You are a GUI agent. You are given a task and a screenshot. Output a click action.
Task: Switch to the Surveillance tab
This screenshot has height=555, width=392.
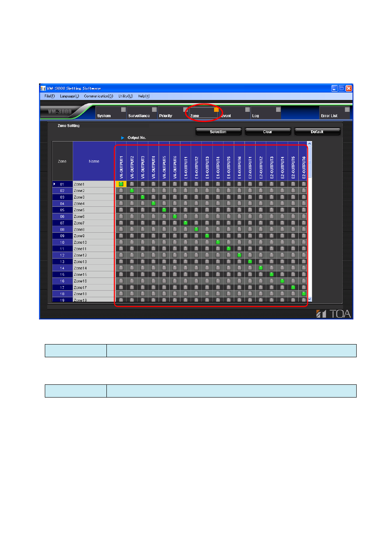point(142,113)
